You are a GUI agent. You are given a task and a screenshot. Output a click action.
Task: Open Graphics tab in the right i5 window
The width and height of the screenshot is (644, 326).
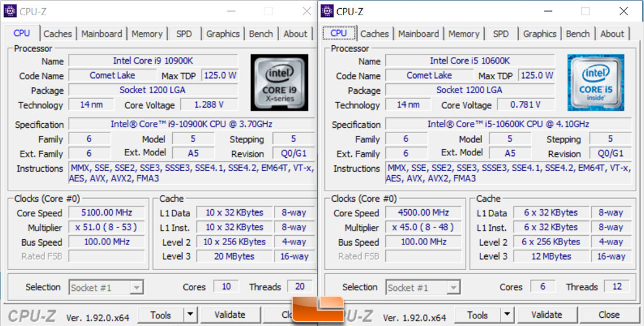pos(540,33)
